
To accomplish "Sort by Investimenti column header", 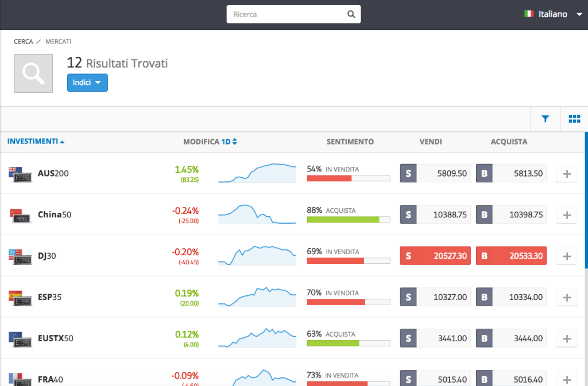I will [36, 141].
